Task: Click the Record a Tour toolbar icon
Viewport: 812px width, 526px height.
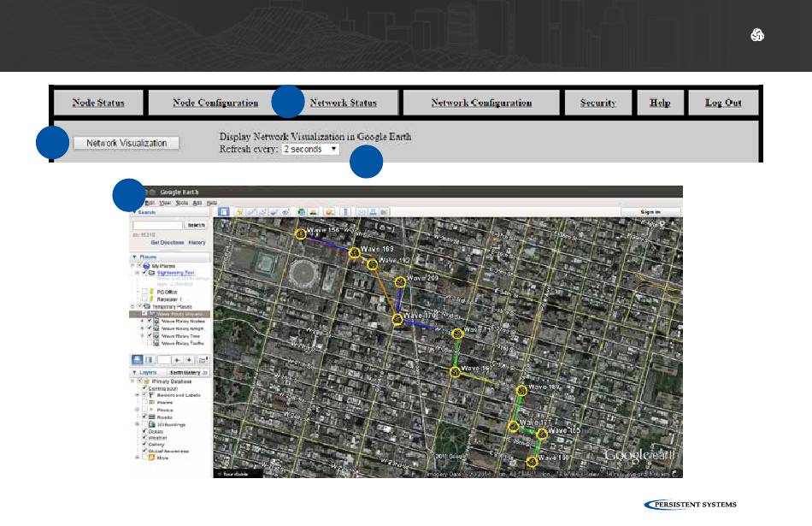Action: pos(285,212)
